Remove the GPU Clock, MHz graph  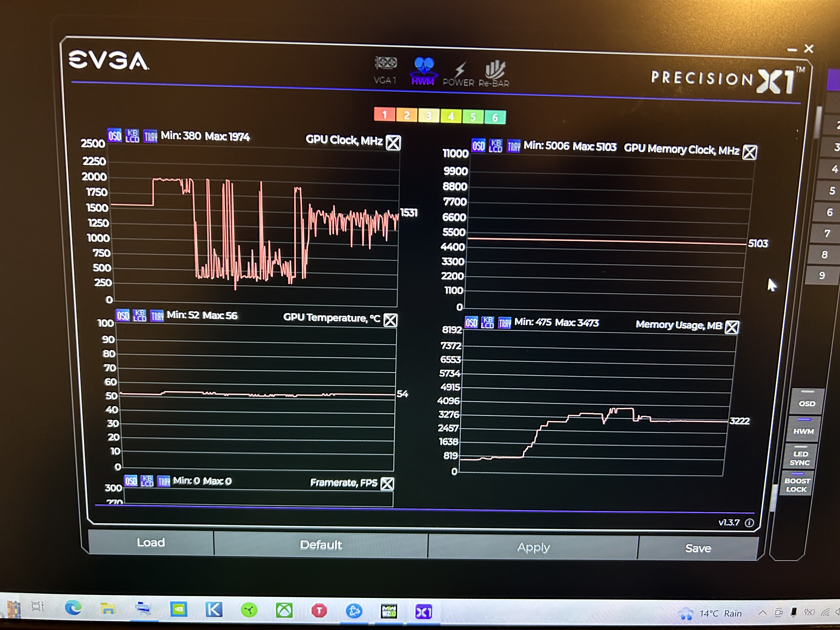[x=393, y=143]
